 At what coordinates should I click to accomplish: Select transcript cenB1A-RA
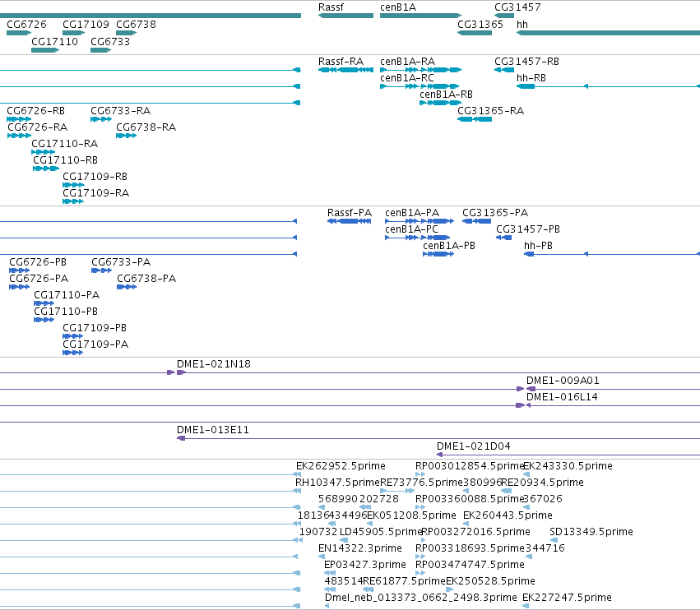point(420,70)
